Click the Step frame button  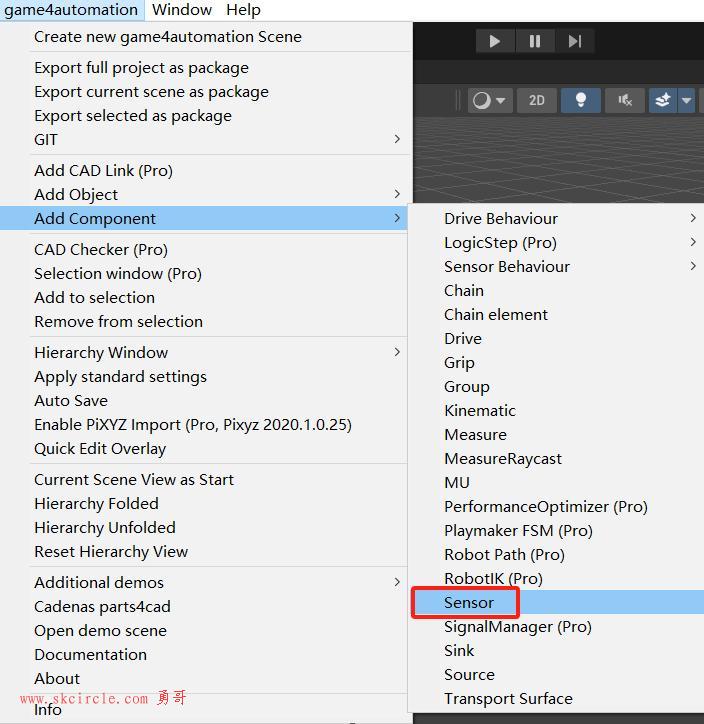575,42
